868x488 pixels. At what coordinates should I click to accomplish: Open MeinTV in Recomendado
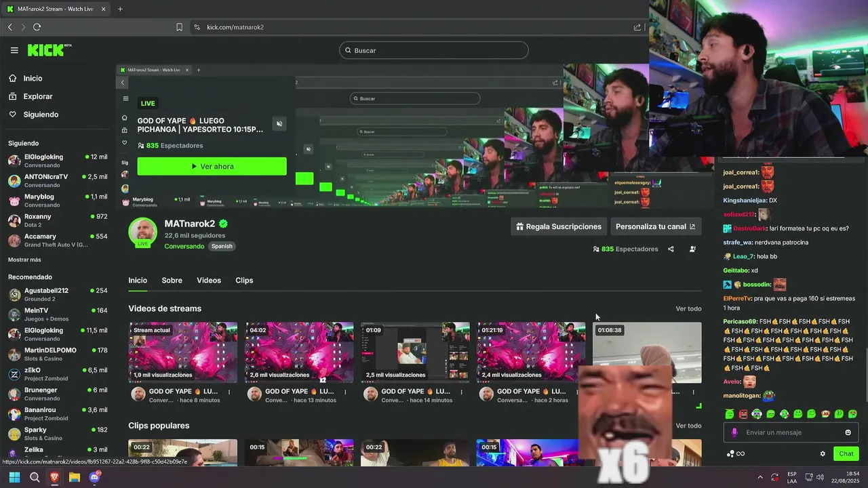pyautogui.click(x=58, y=314)
